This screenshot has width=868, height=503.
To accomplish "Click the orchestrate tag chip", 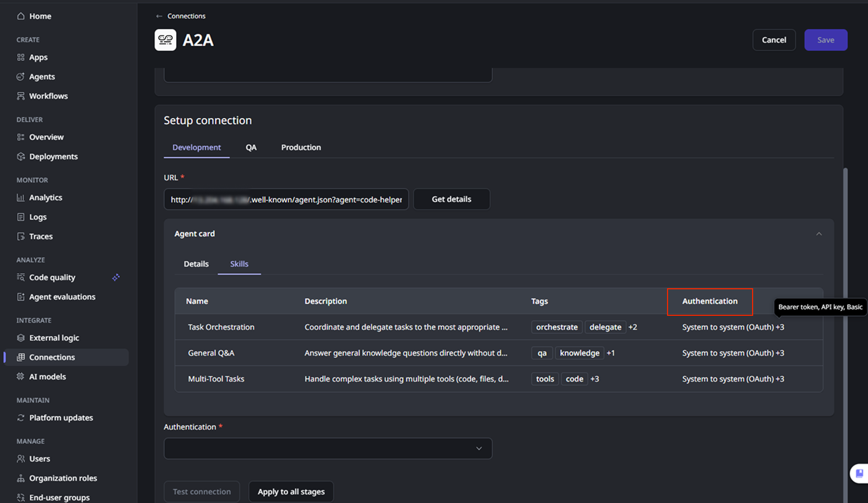I will point(557,327).
